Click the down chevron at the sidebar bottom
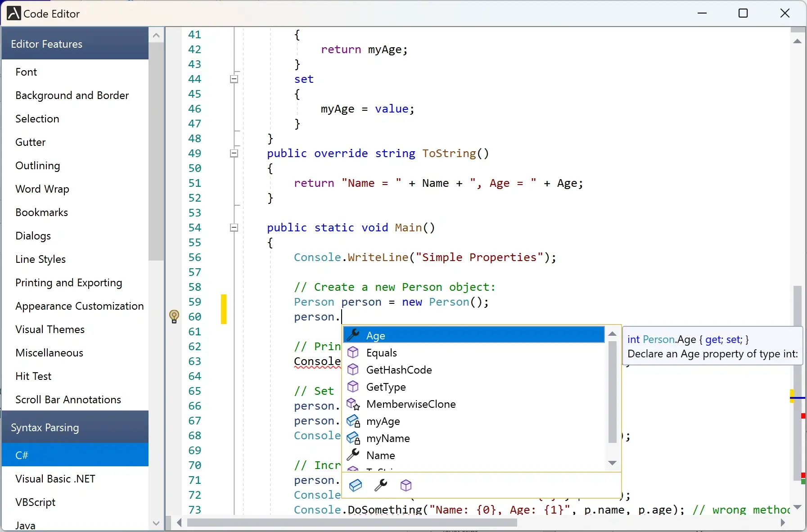The width and height of the screenshot is (807, 532). click(x=156, y=523)
